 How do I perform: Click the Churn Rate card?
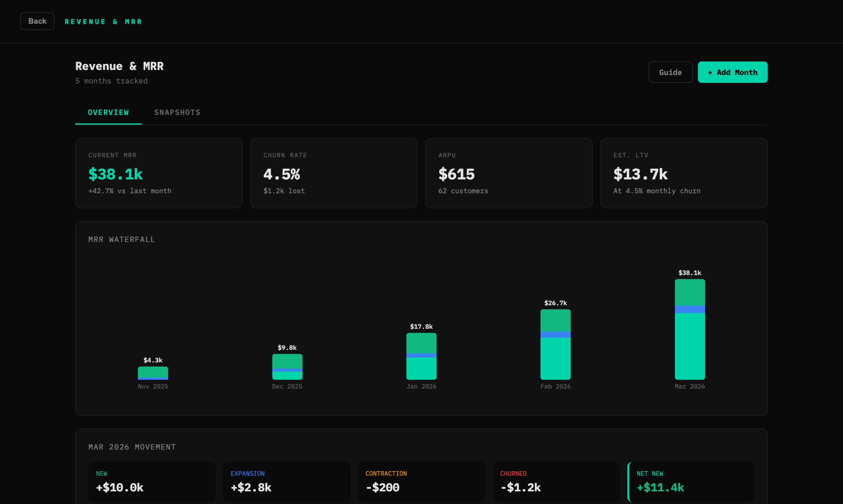334,173
